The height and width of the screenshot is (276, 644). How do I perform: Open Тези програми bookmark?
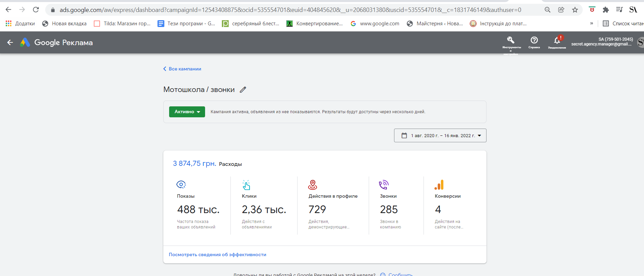pos(186,24)
